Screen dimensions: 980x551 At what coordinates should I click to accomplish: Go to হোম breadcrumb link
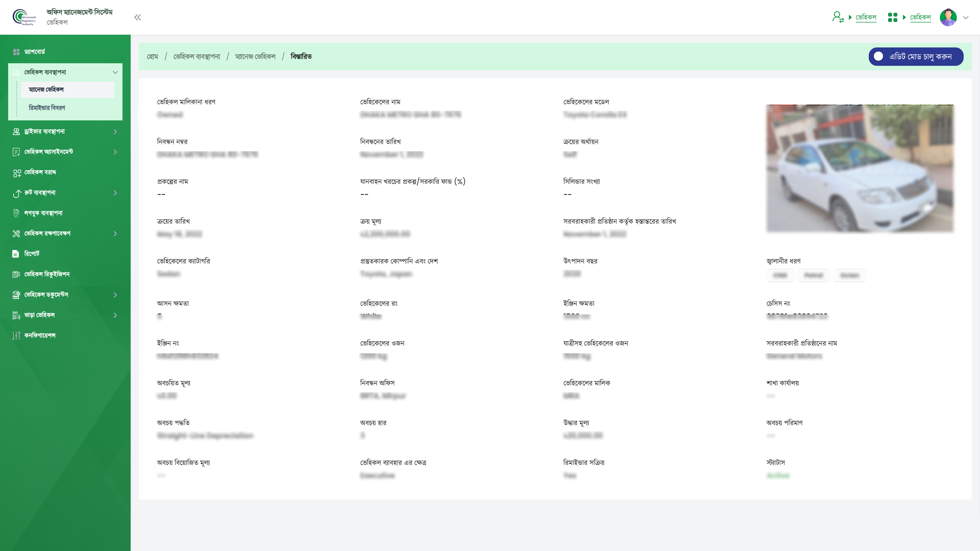(152, 57)
